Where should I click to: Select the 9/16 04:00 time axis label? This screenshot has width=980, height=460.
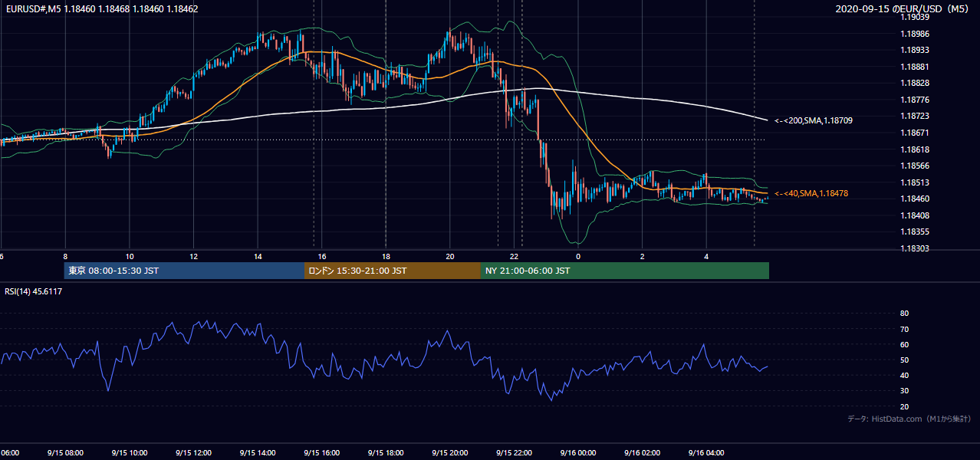point(705,453)
